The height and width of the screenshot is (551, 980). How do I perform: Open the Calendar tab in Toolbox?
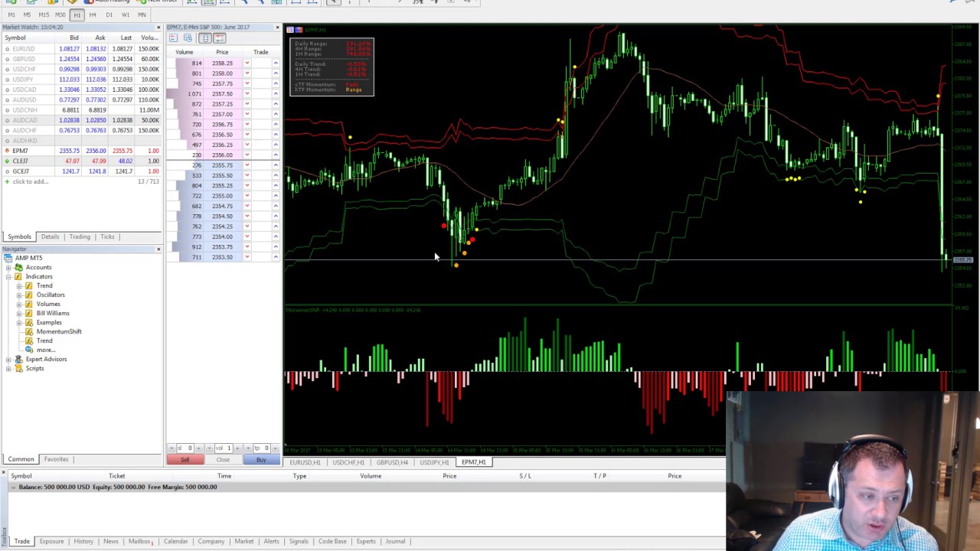tap(175, 541)
